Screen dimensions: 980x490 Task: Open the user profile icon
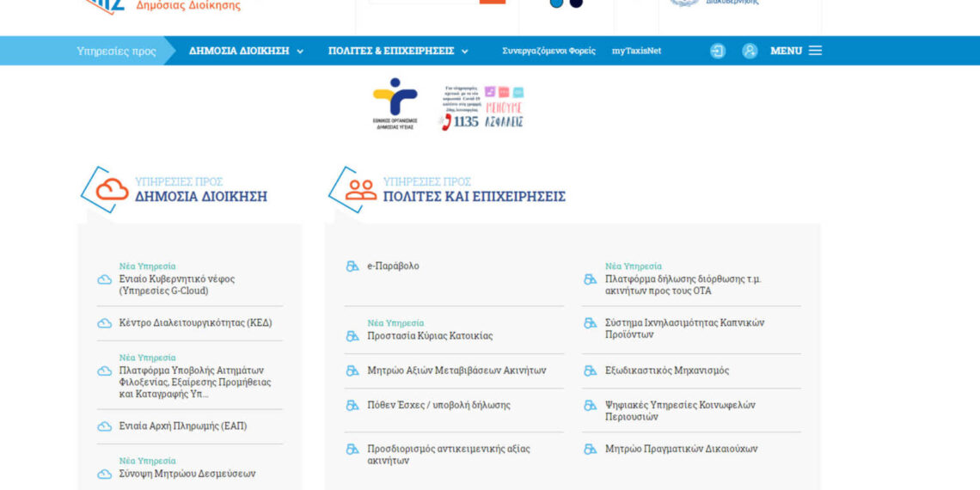tap(750, 51)
